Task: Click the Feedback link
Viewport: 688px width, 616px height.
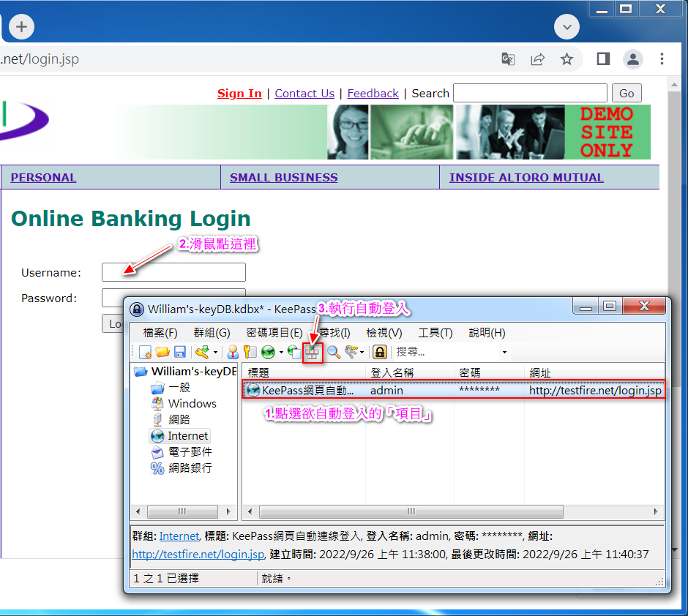Action: coord(373,94)
